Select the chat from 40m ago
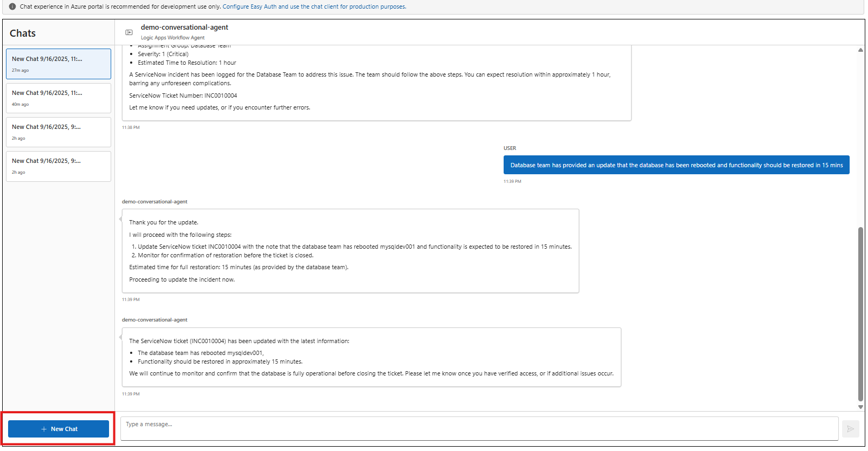 pyautogui.click(x=58, y=98)
